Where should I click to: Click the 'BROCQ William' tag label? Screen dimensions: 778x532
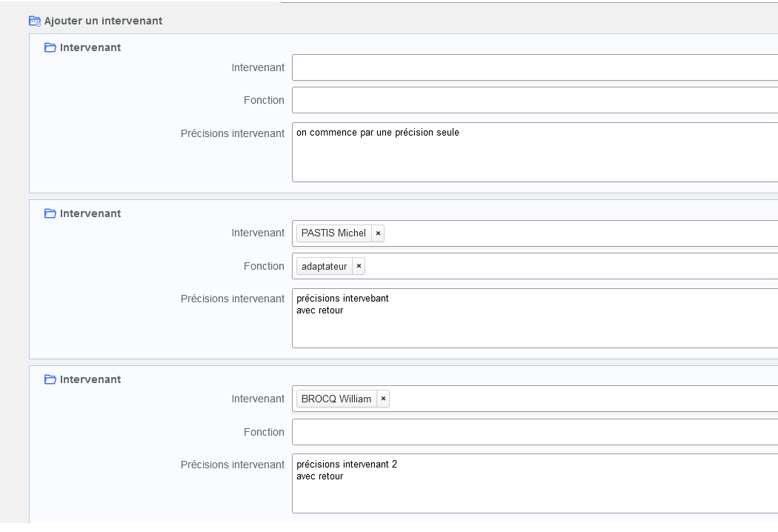tap(336, 399)
